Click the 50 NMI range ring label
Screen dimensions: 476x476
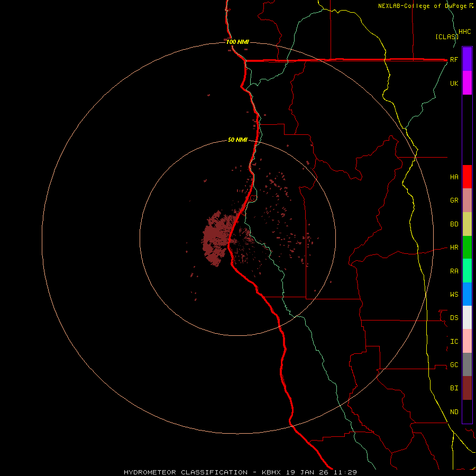[237, 140]
